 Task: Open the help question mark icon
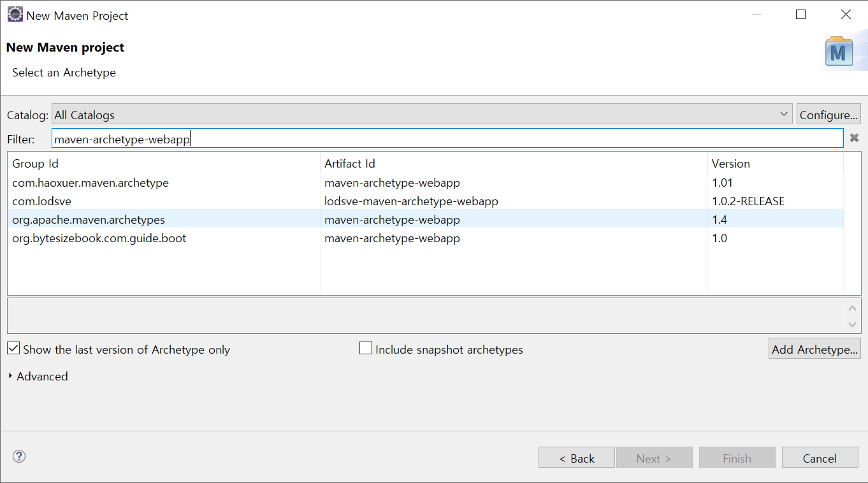(19, 456)
